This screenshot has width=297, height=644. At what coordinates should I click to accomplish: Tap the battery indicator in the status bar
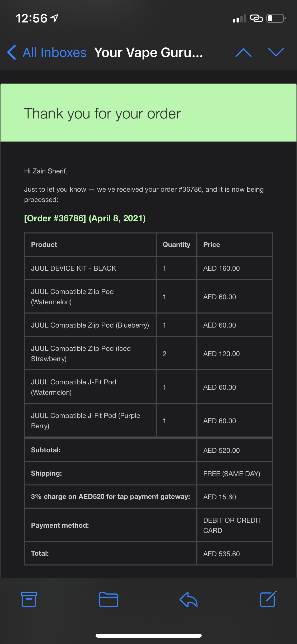click(276, 19)
